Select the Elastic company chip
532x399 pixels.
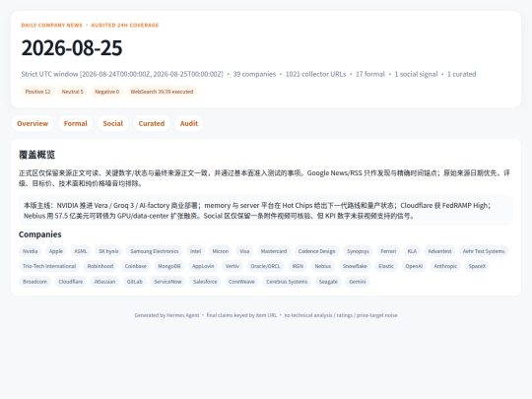pyautogui.click(x=386, y=266)
